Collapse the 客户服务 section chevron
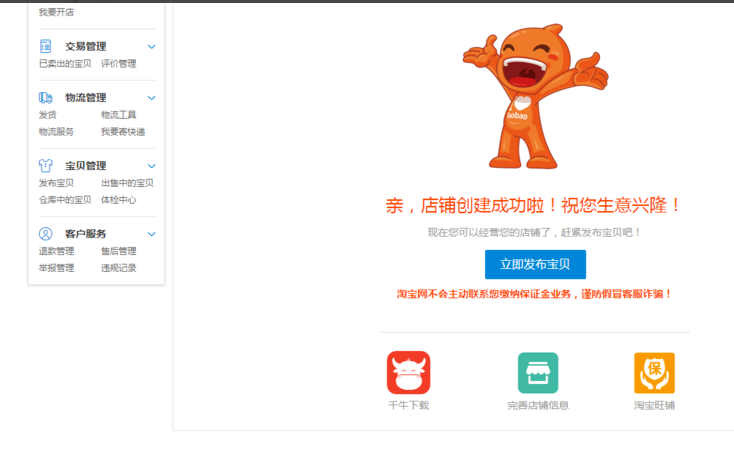Screen dimensions: 734x454 click(x=152, y=234)
